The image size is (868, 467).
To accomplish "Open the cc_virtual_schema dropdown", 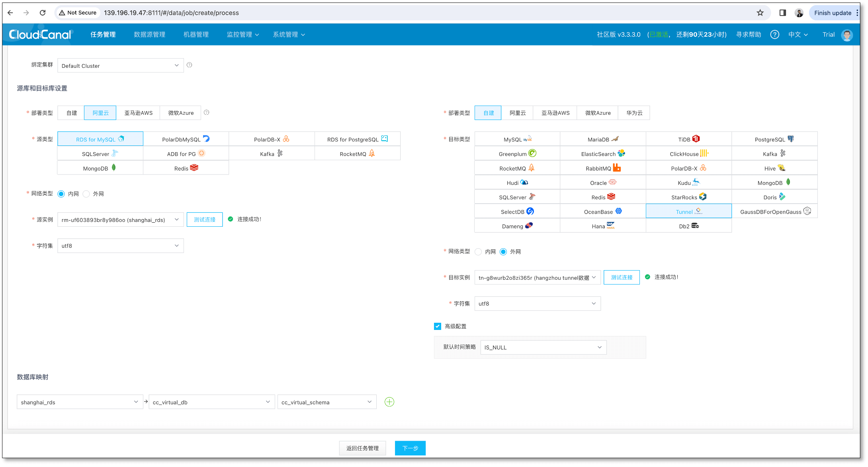I will [x=326, y=402].
